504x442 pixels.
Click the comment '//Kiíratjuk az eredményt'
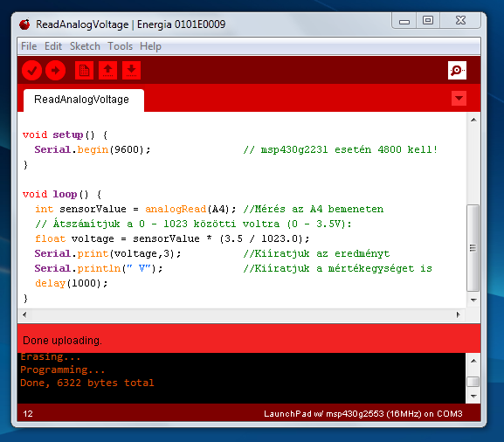316,253
